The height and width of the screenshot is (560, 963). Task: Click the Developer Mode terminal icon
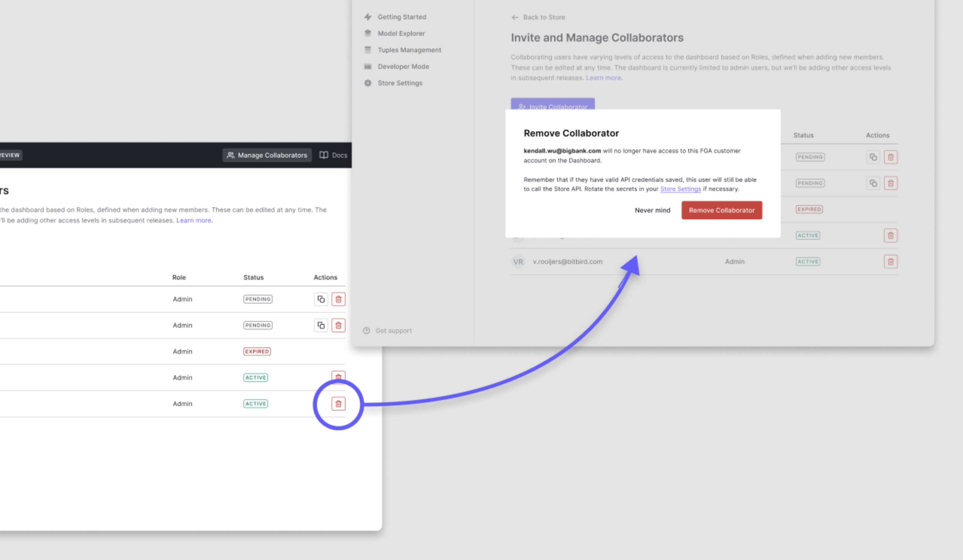click(368, 67)
